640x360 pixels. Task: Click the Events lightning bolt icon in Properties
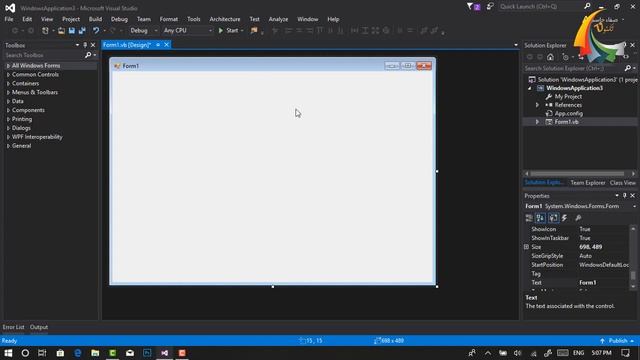(x=564, y=218)
